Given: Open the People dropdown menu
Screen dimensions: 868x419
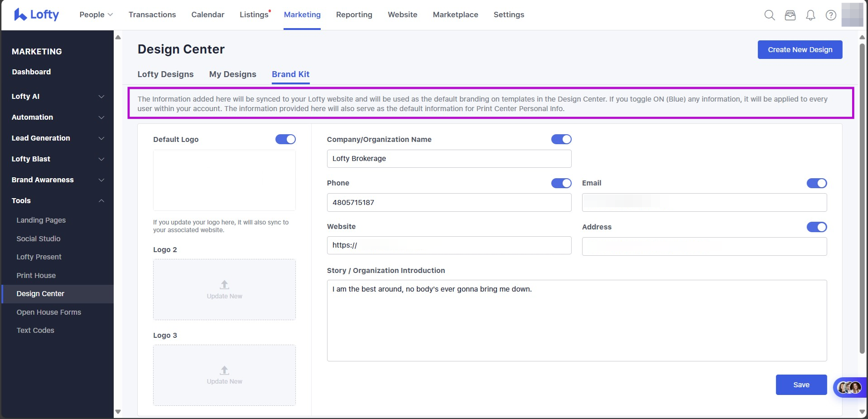Looking at the screenshot, I should (x=96, y=15).
